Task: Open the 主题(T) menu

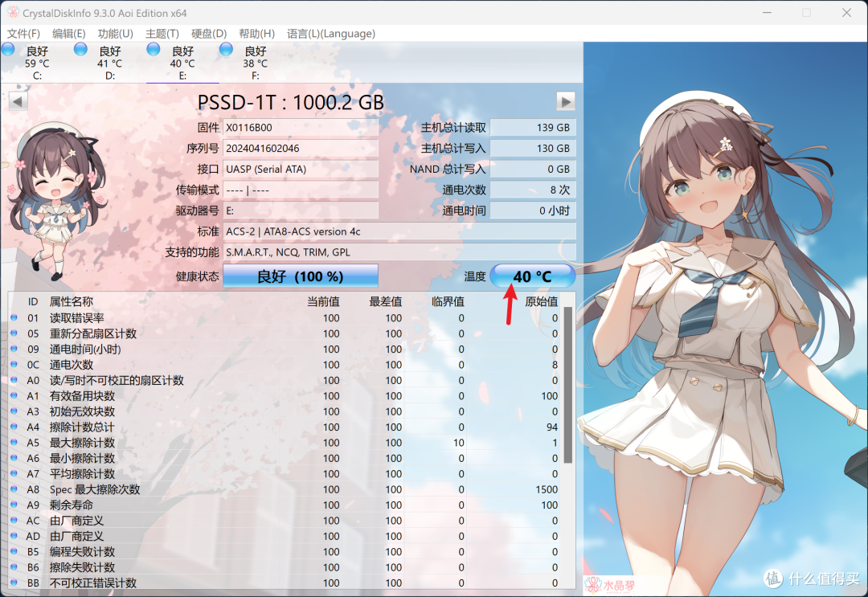Action: [162, 34]
